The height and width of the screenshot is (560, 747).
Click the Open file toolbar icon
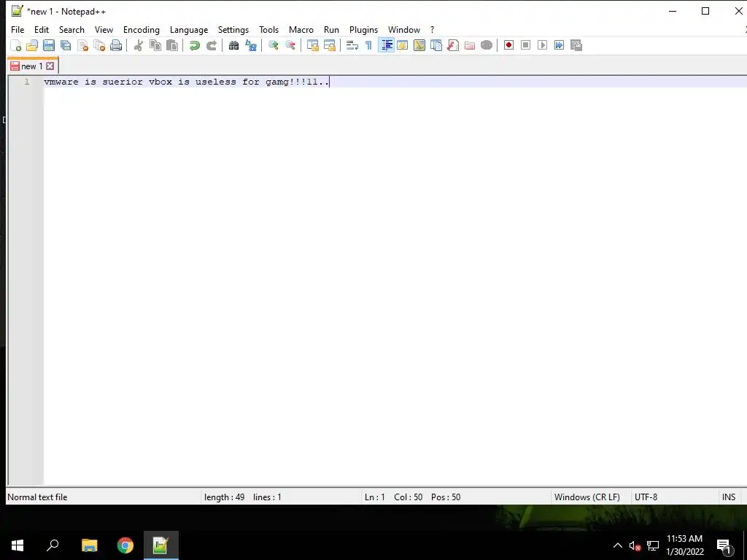coord(32,45)
